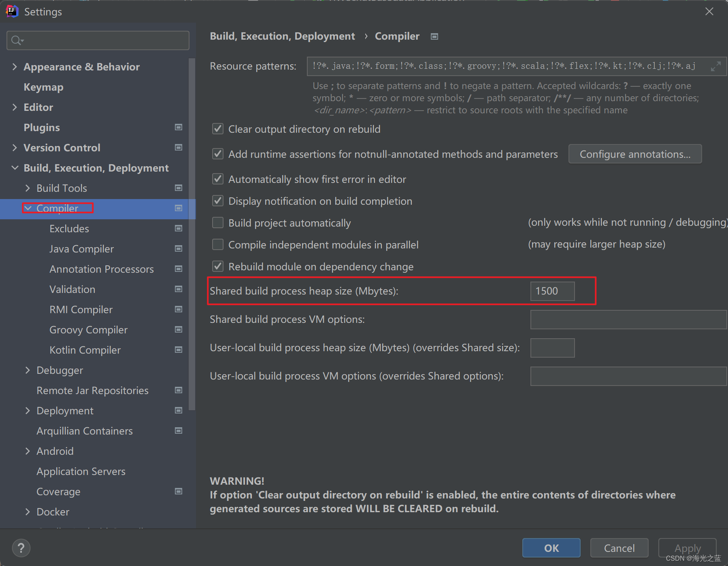The width and height of the screenshot is (728, 566).
Task: Click the in-IDE settings icon next to Plugins
Action: point(179,127)
